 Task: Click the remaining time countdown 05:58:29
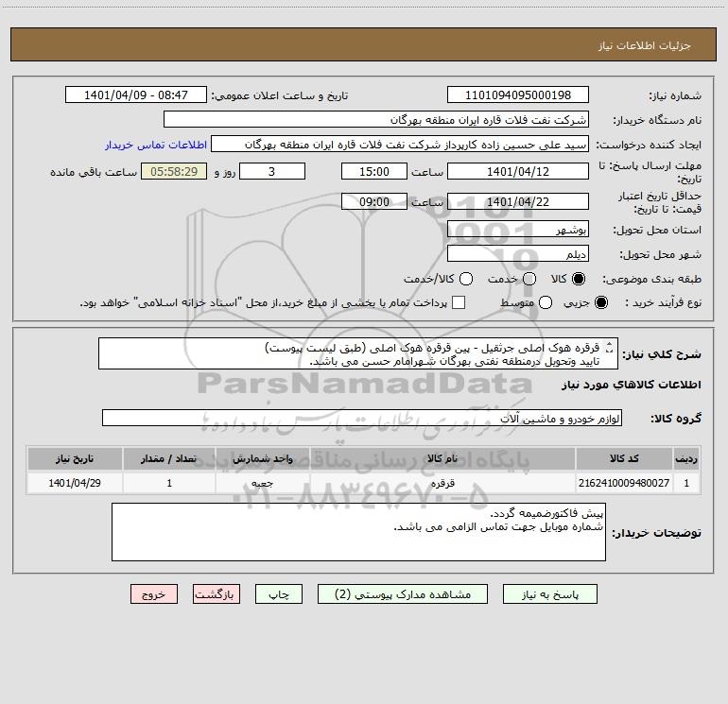click(x=174, y=171)
